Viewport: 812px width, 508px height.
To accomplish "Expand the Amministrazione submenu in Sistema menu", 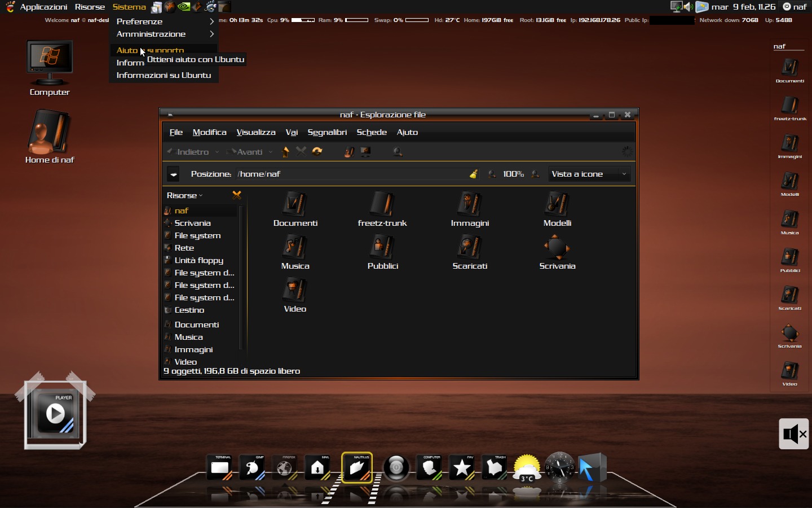I will (164, 34).
